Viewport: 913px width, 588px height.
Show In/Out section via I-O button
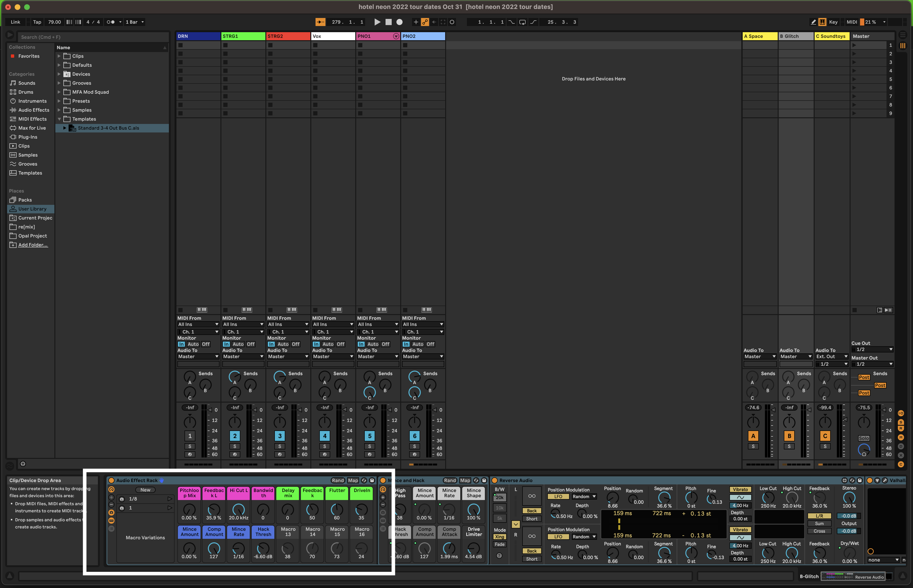tap(901, 413)
